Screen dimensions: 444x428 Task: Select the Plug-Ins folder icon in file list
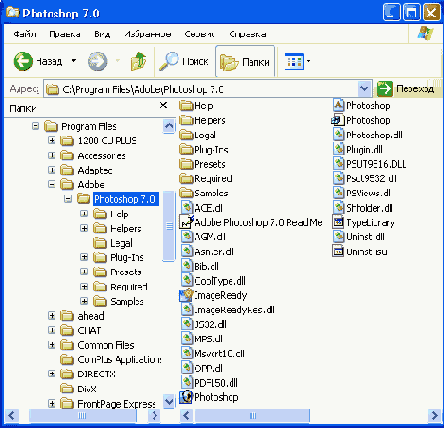coord(186,149)
